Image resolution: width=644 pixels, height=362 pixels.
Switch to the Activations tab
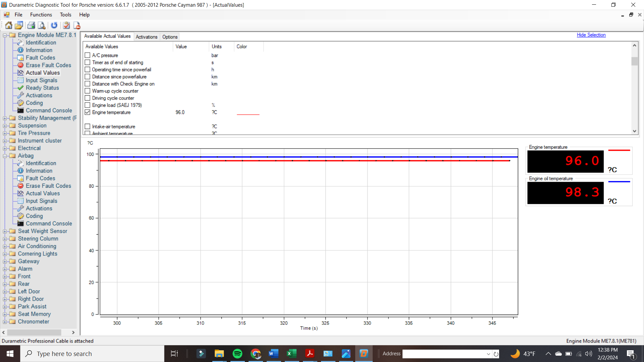click(146, 37)
